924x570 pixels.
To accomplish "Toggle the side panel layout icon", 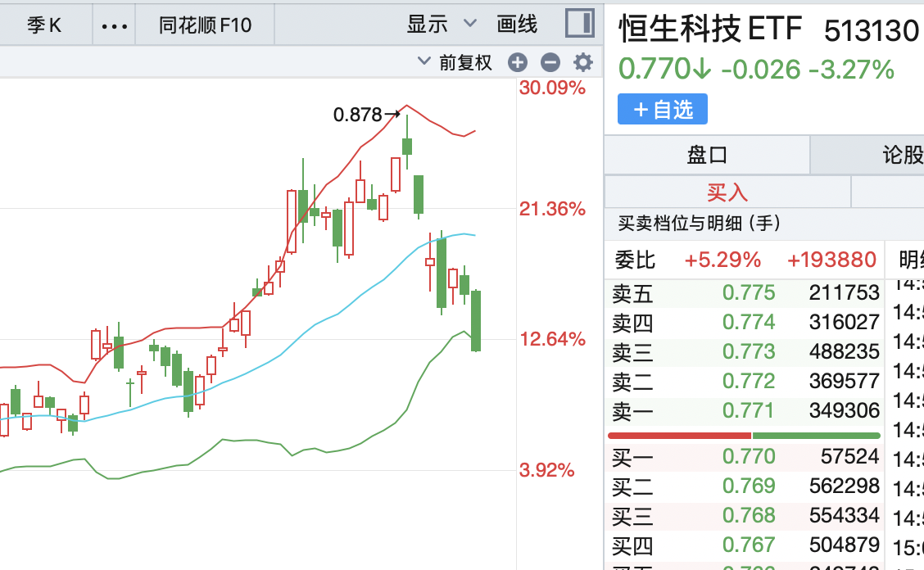I will (580, 24).
